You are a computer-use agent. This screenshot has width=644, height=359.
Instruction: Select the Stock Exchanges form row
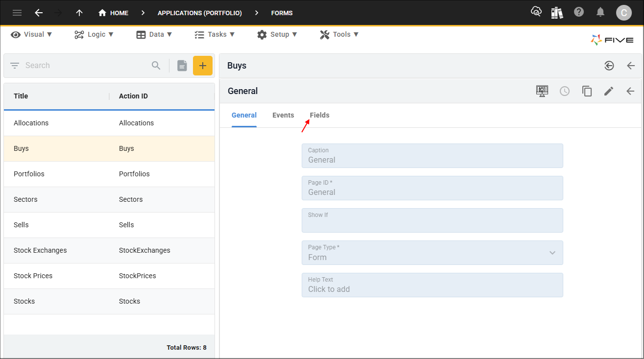point(109,250)
